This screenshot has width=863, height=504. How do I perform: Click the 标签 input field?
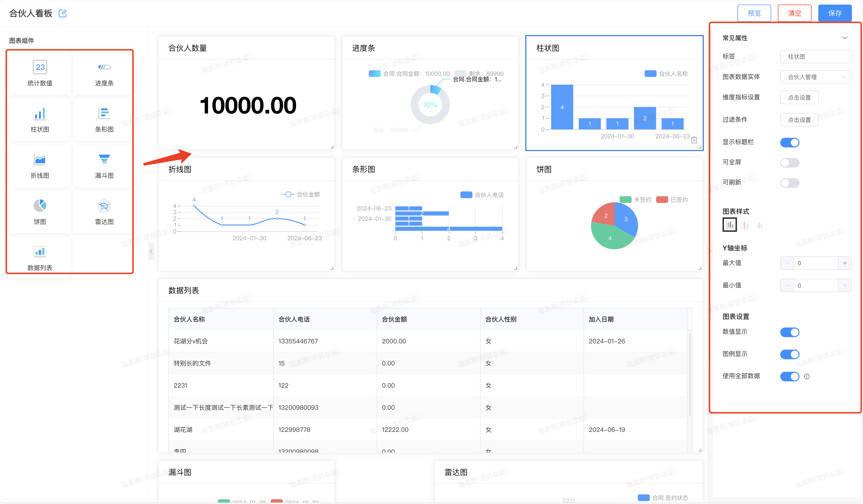[815, 57]
